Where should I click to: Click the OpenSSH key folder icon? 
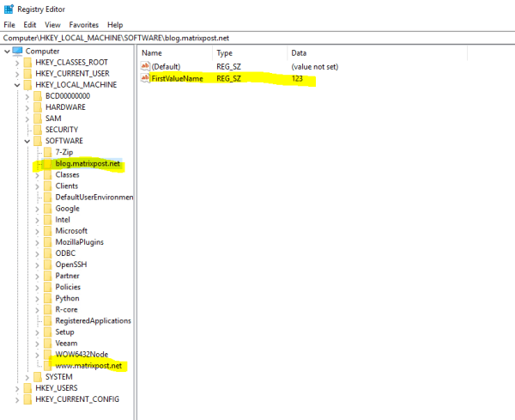[48, 265]
